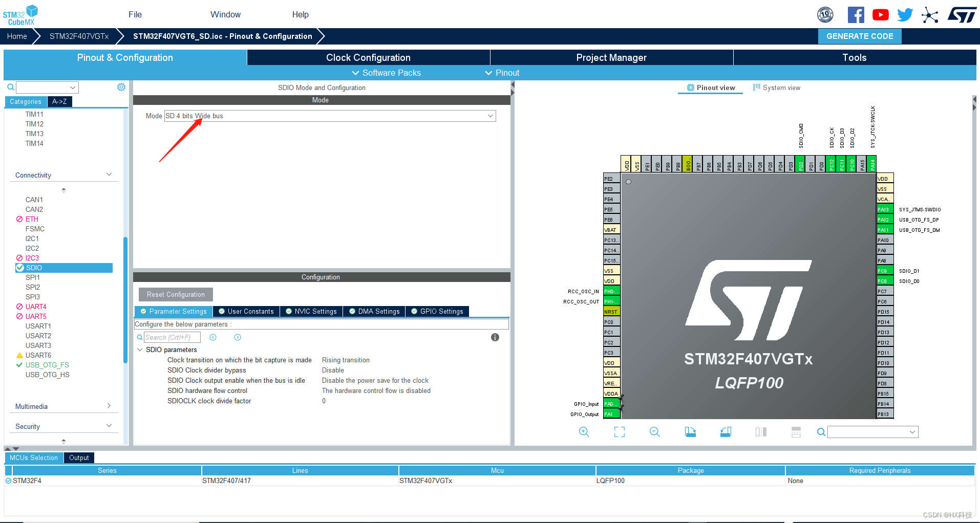The image size is (980, 523).
Task: Open the Help menu
Action: 301,14
